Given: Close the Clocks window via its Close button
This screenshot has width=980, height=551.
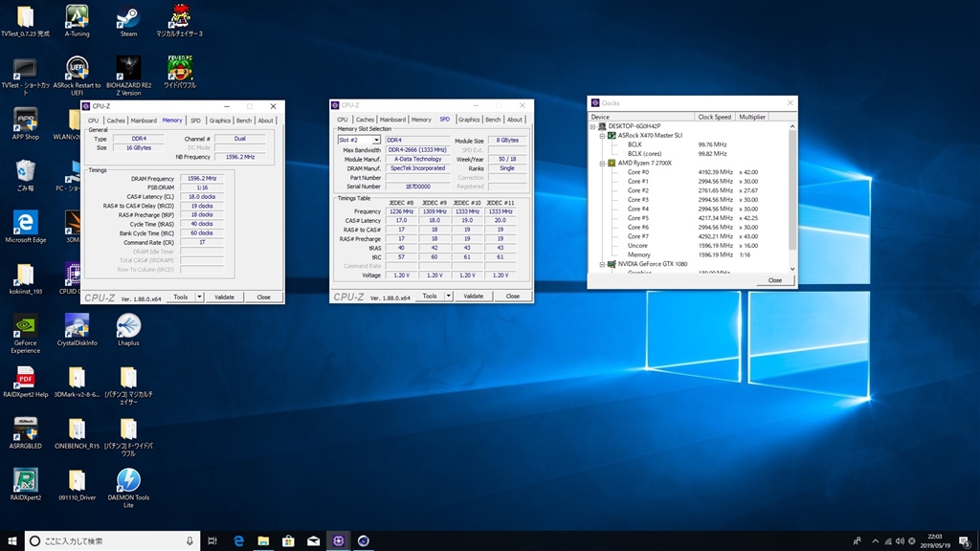Looking at the screenshot, I should (775, 279).
